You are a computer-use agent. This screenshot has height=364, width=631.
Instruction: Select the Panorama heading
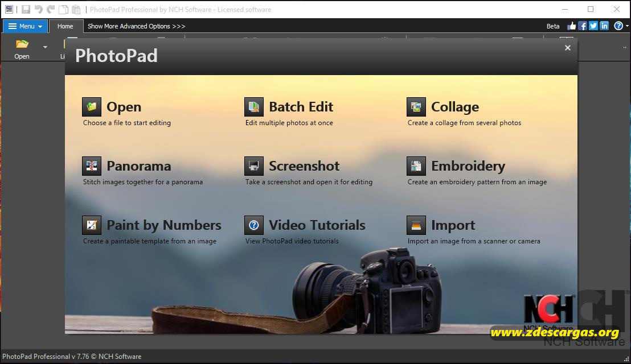click(139, 166)
